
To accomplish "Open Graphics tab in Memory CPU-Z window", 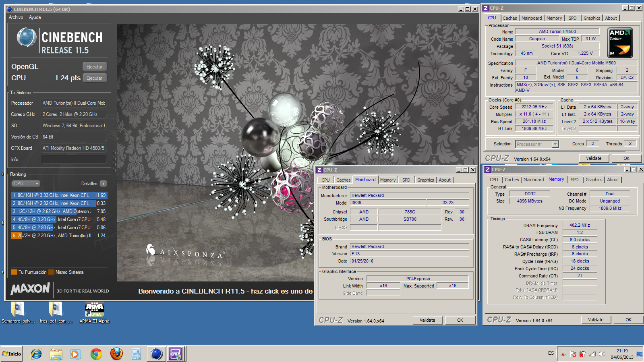I will point(594,180).
